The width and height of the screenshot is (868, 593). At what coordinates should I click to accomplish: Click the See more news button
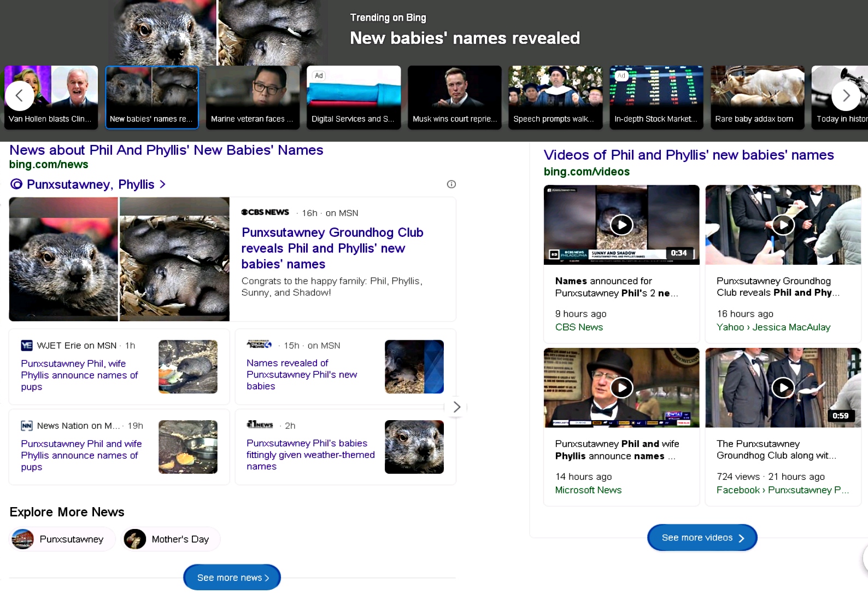pos(232,578)
